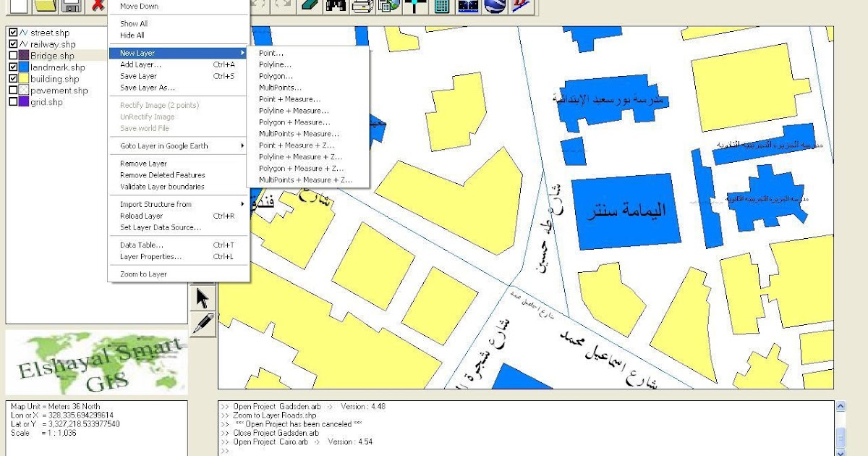868x456 pixels.
Task: Click the grid.shp purple color swatch
Action: tap(24, 102)
